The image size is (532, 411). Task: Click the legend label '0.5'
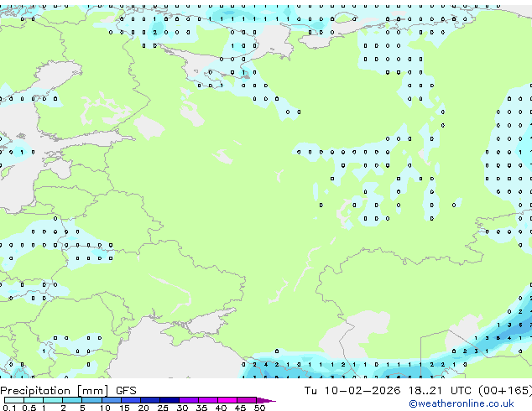tap(29, 408)
